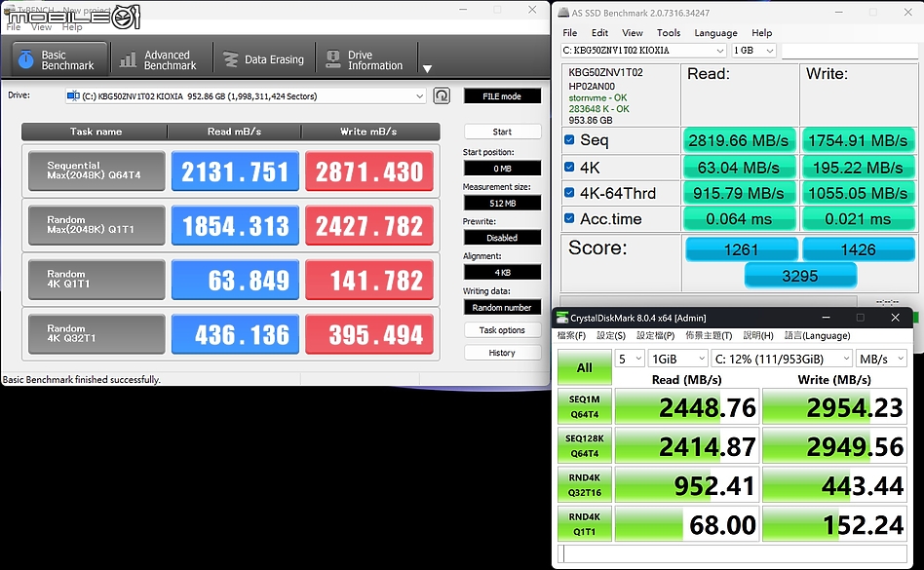
Task: Click the Sequential Max(2048K) Q64T4 task button
Action: pyautogui.click(x=96, y=171)
